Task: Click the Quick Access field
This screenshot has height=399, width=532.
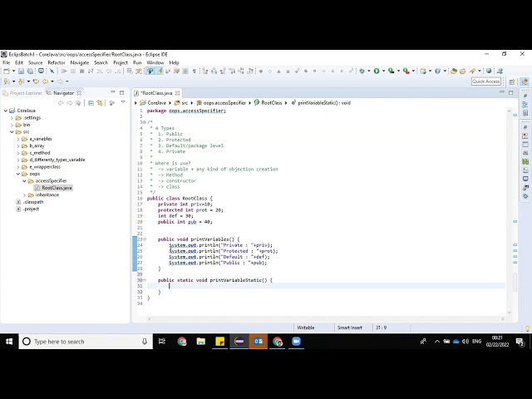Action: pyautogui.click(x=485, y=81)
